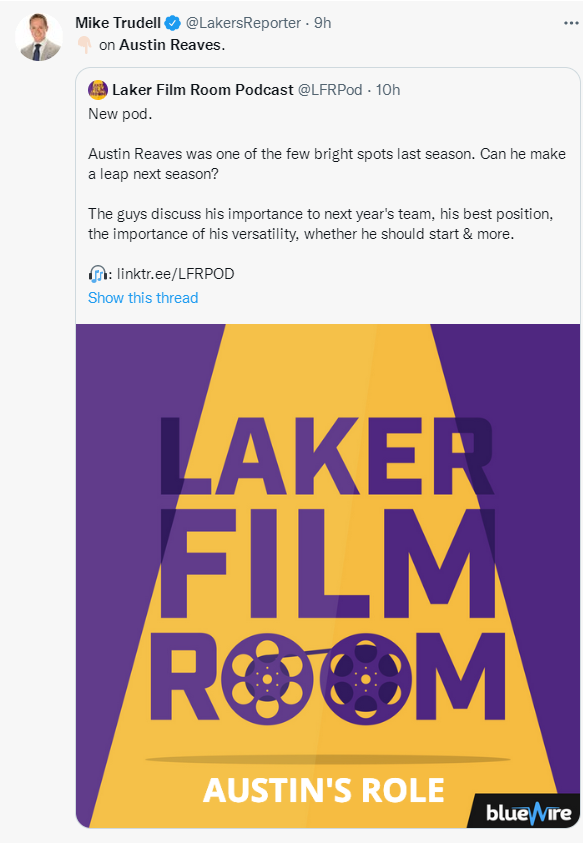Image resolution: width=583 pixels, height=843 pixels.
Task: Click the headphones emoji before the link
Action: coord(97,274)
